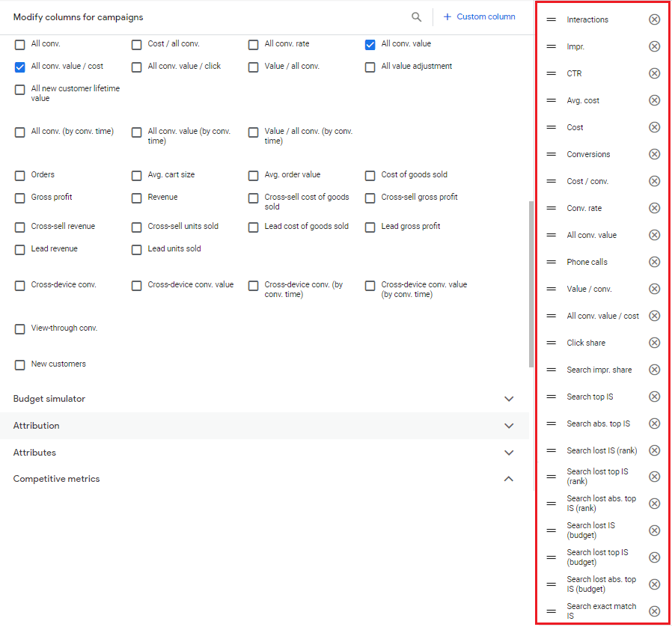Remove the Impr. column
The width and height of the screenshot is (672, 627).
pos(654,46)
